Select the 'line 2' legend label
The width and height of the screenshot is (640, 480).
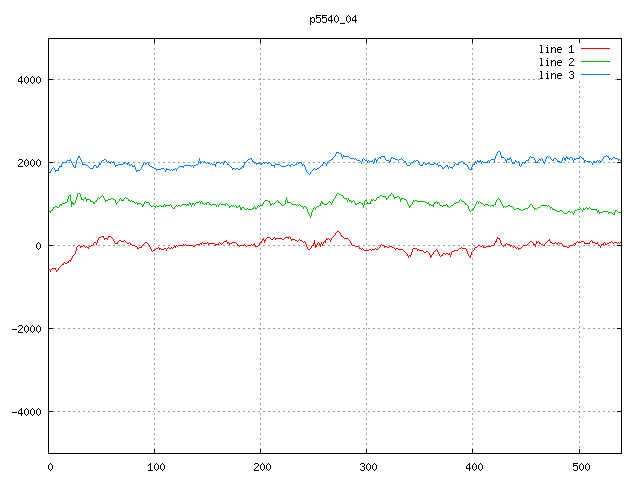[x=556, y=62]
